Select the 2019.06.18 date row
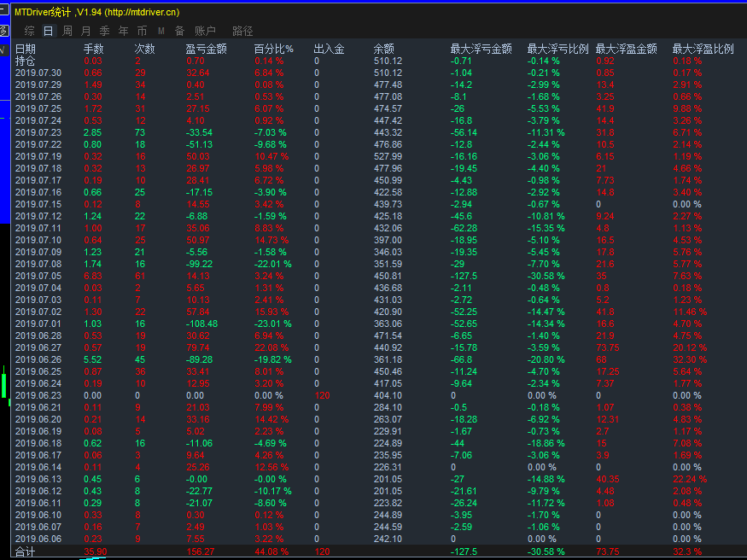 tap(38, 443)
